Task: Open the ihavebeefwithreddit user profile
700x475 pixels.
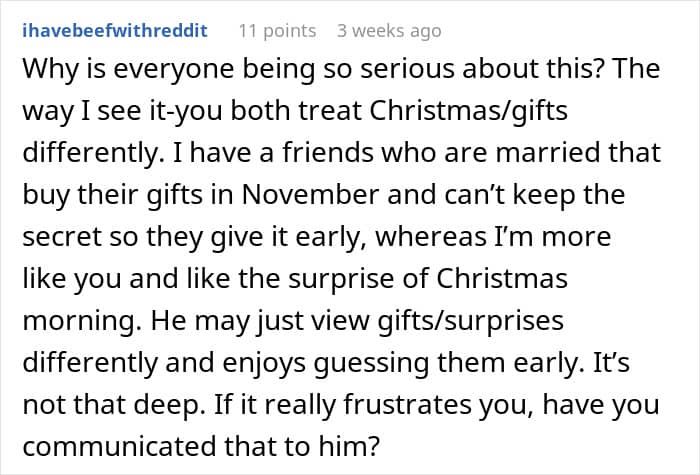Action: point(114,30)
